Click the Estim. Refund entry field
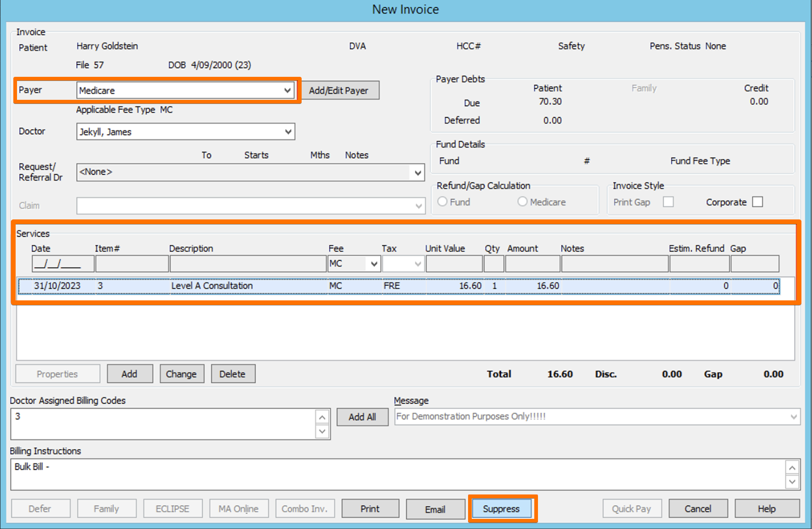This screenshot has width=812, height=529. coord(700,264)
